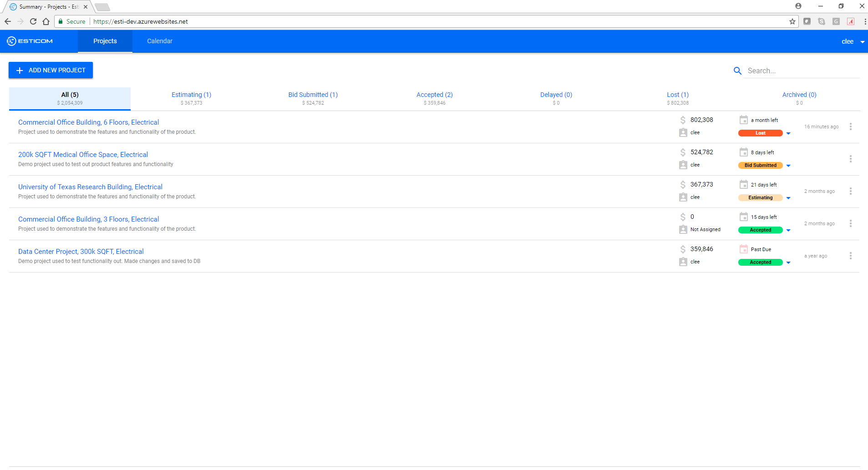Open the Chrome menu button
The image size is (868, 470).
click(x=865, y=21)
